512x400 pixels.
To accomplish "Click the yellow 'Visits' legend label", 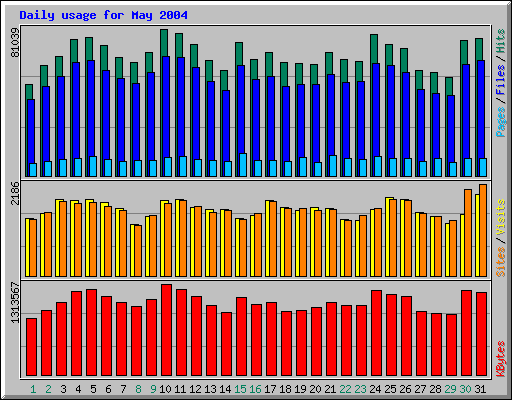I will pos(500,217).
